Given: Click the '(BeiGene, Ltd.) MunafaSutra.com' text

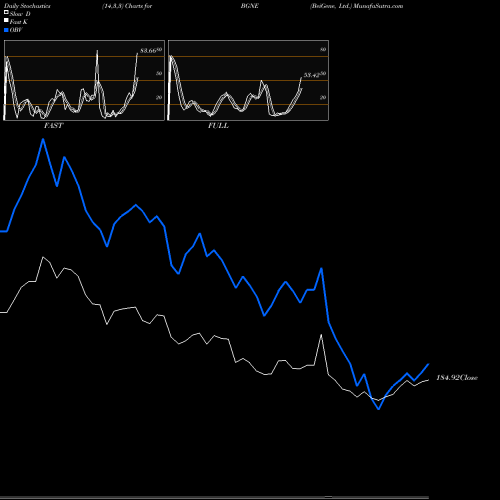Looking at the screenshot, I should click(x=356, y=6).
